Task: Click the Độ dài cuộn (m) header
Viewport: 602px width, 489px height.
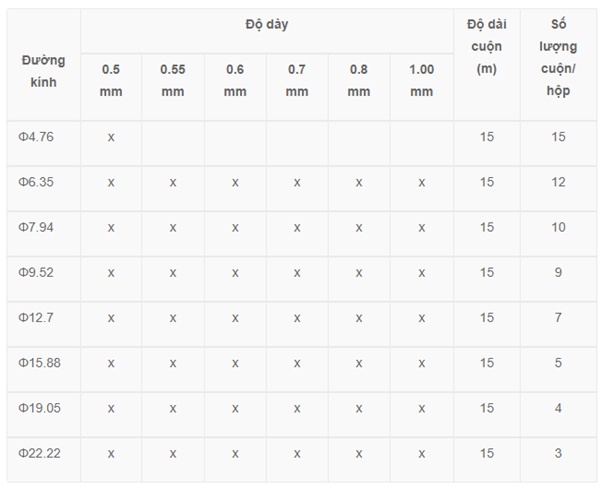Action: (x=487, y=47)
